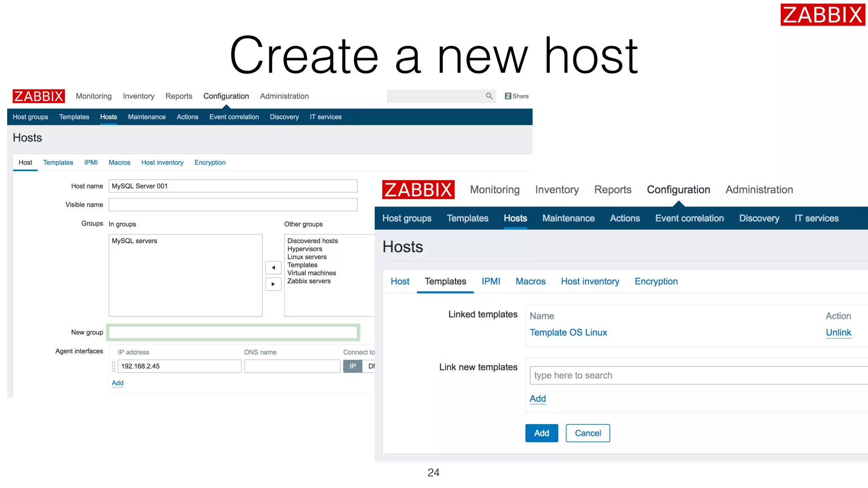Click the New group input field
The height and width of the screenshot is (488, 868).
coord(233,333)
